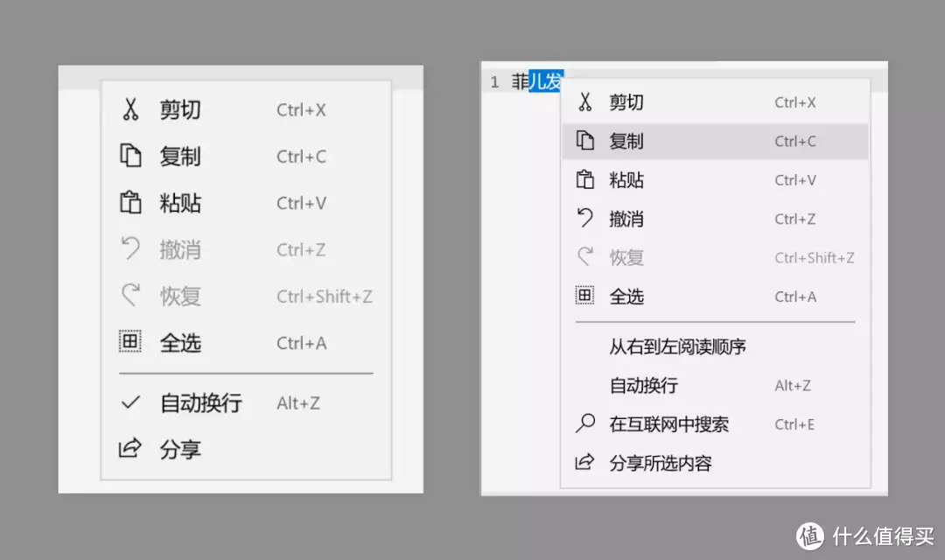This screenshot has height=560, width=945.
Task: Click line number 1 in the editor gutter
Action: point(494,82)
